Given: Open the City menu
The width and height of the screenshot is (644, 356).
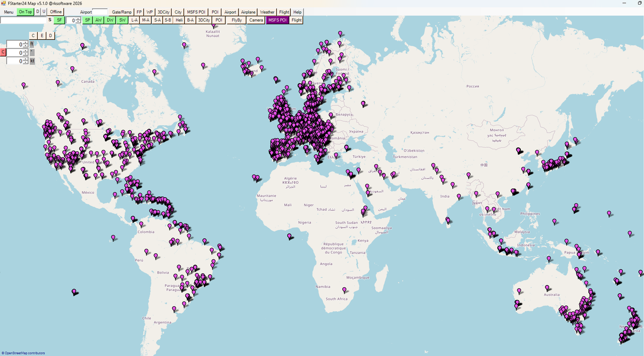Looking at the screenshot, I should pyautogui.click(x=178, y=12).
